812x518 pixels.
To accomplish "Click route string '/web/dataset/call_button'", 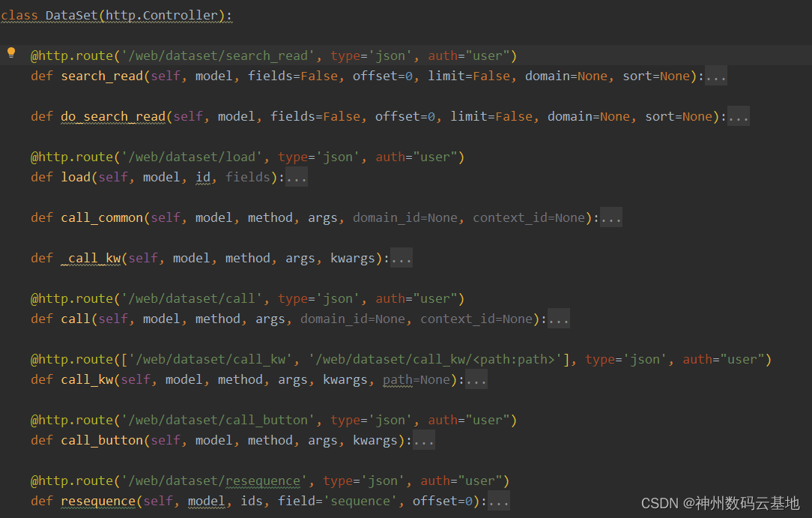I will (218, 420).
